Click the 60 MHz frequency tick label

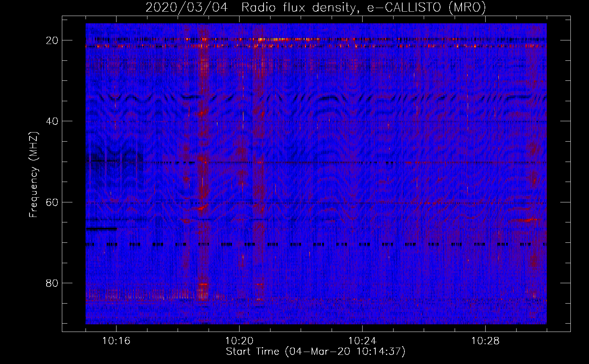52,202
